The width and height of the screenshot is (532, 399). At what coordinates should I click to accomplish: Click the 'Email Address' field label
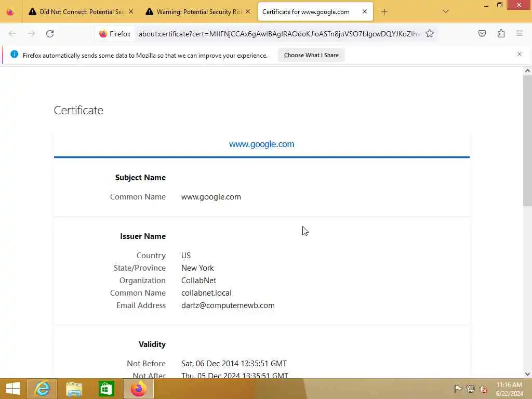click(141, 305)
